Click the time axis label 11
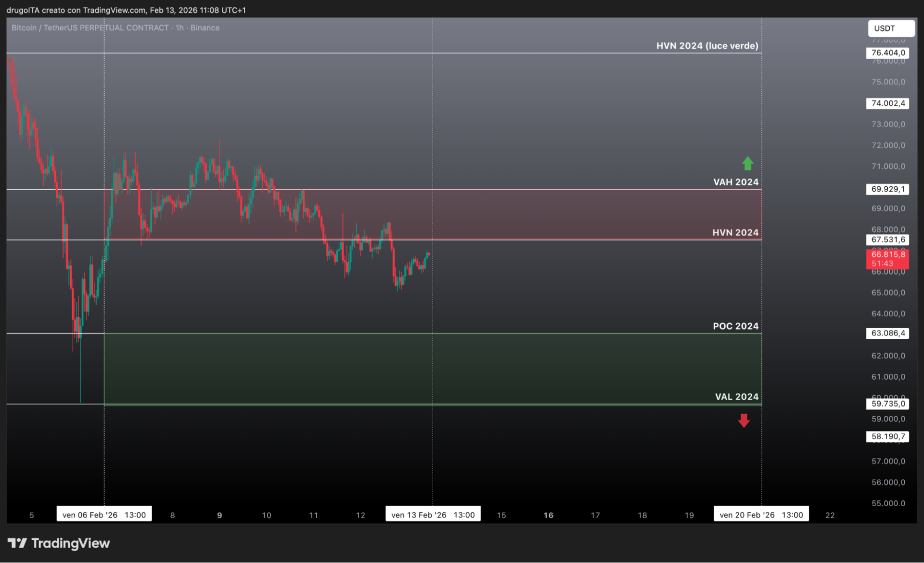The width and height of the screenshot is (924, 563). click(313, 515)
